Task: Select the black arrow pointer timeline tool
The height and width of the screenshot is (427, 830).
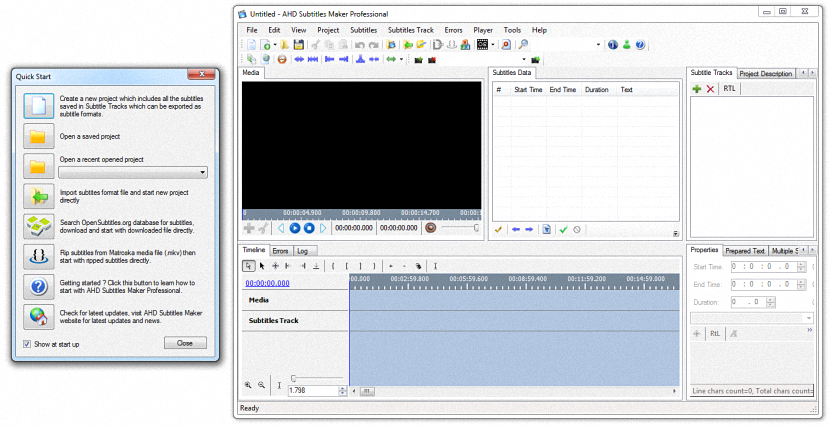Action: (x=261, y=266)
